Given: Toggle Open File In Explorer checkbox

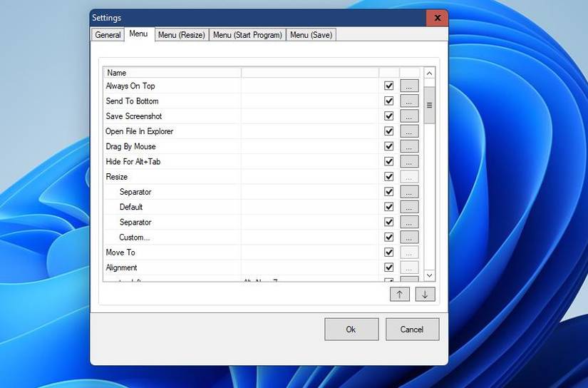Looking at the screenshot, I should [389, 131].
